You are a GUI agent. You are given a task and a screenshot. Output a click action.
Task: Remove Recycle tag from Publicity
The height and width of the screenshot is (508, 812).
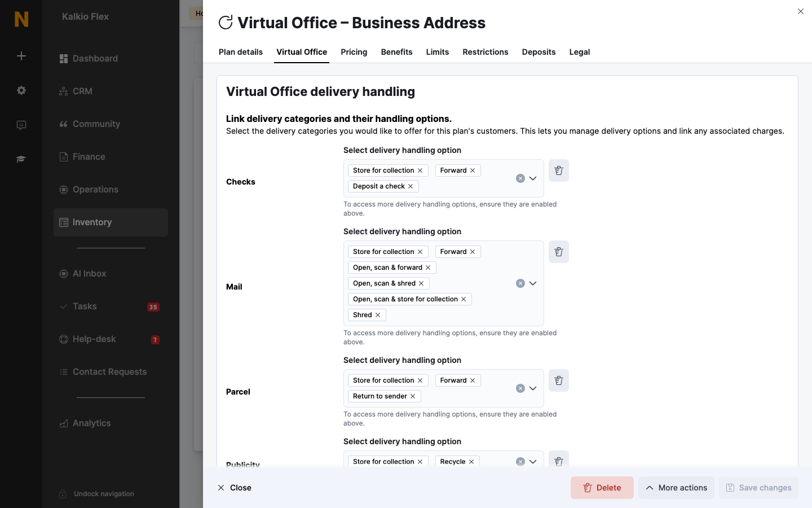point(471,462)
